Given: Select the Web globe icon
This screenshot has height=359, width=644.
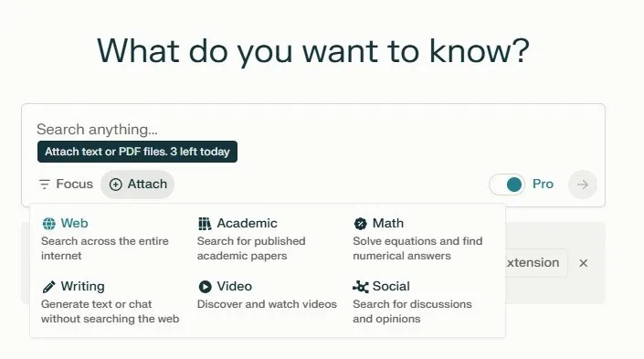Looking at the screenshot, I should (x=49, y=224).
